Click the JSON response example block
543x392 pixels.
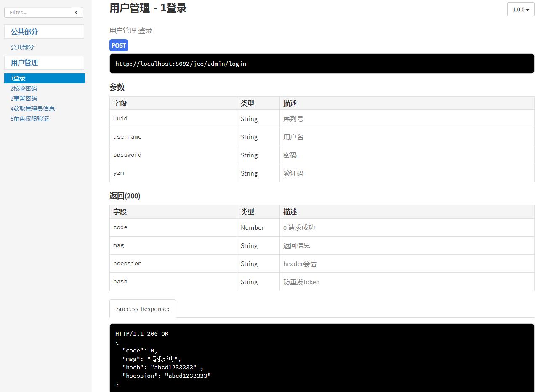coord(322,358)
